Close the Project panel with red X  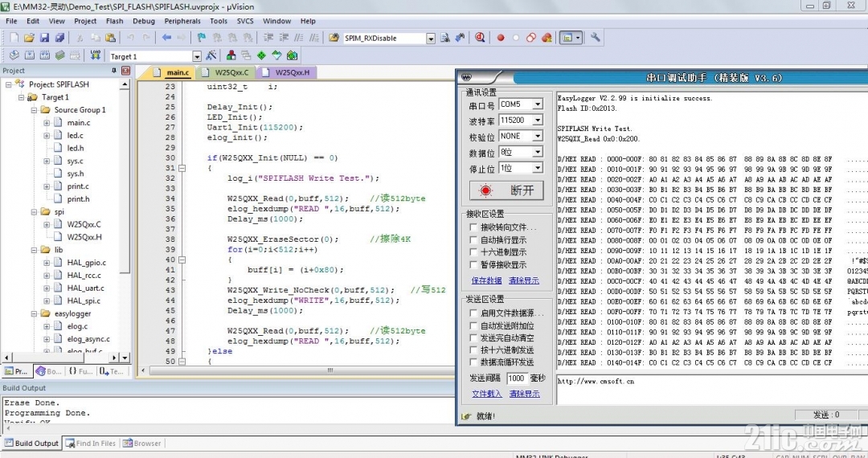pos(125,71)
